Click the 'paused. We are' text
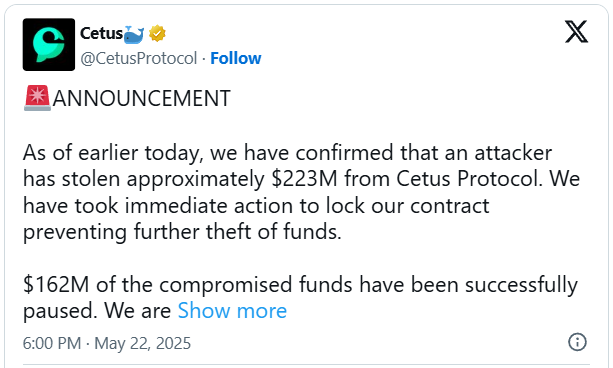The height and width of the screenshot is (368, 613). click(97, 311)
